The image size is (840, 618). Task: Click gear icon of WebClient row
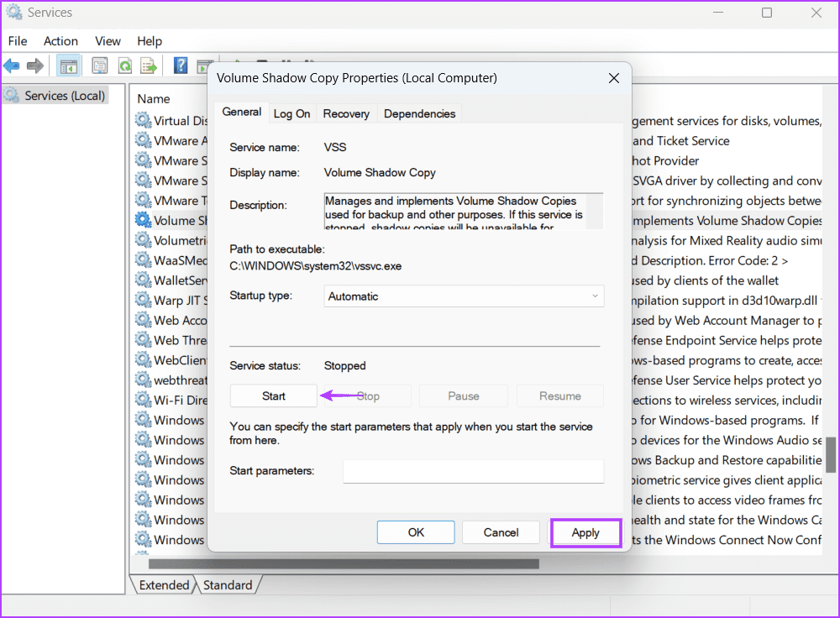tap(143, 360)
